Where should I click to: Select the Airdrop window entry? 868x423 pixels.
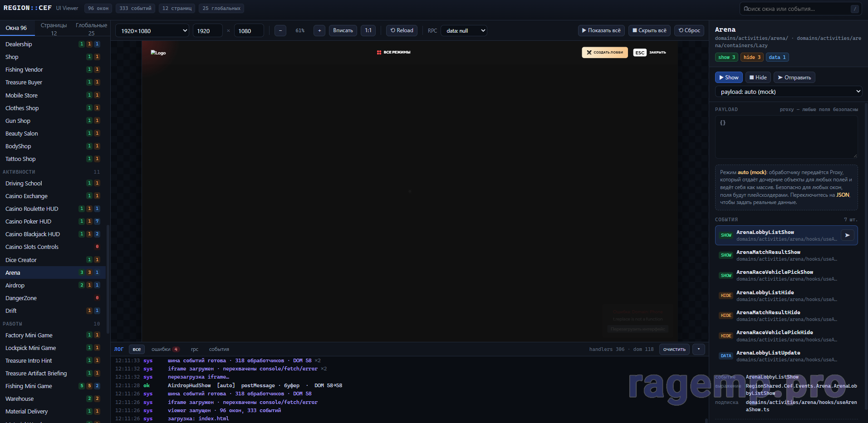[53, 286]
